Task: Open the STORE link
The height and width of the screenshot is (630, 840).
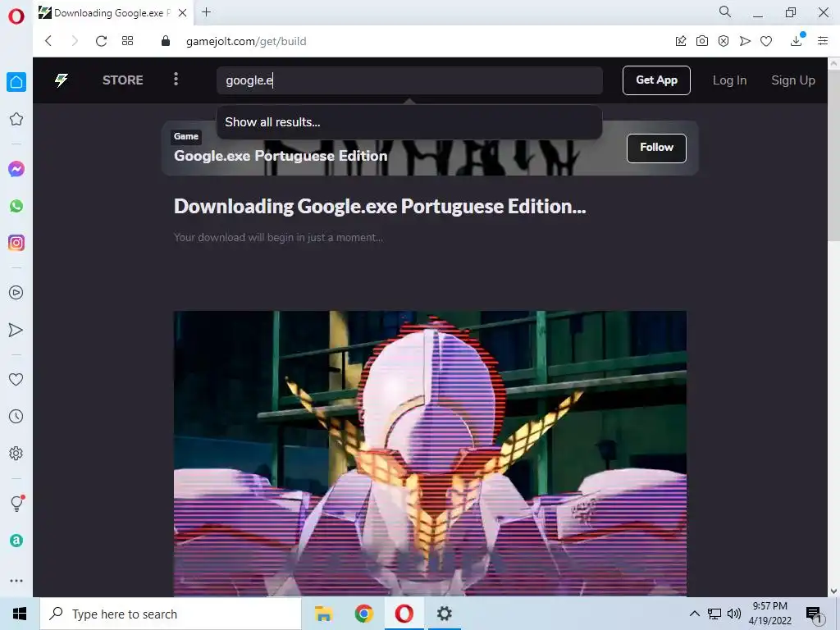Action: [123, 80]
